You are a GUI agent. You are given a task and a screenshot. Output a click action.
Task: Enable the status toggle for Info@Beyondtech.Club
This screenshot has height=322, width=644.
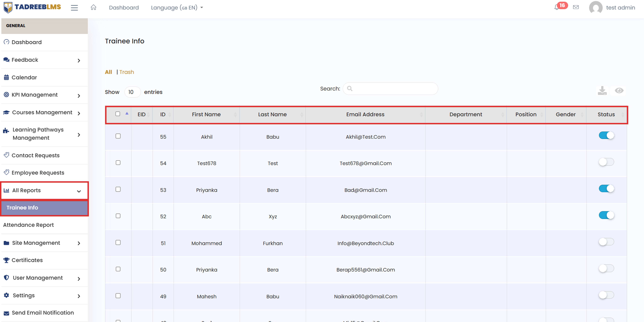click(606, 242)
